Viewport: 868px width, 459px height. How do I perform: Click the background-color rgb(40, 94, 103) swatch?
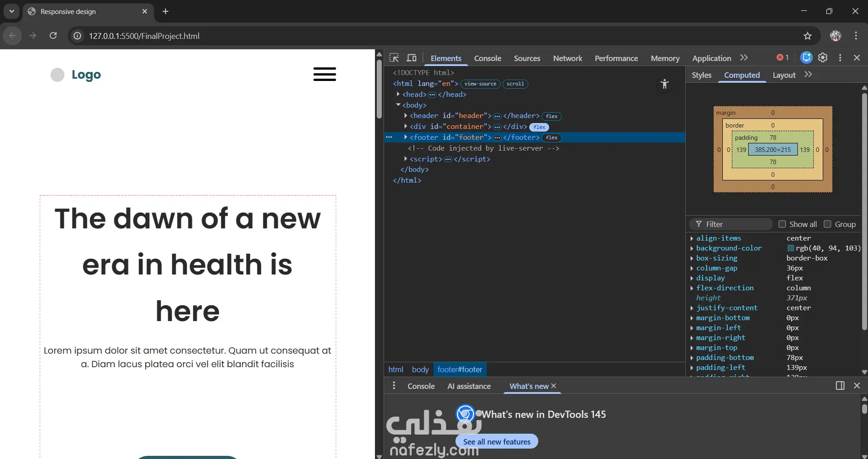tap(791, 248)
